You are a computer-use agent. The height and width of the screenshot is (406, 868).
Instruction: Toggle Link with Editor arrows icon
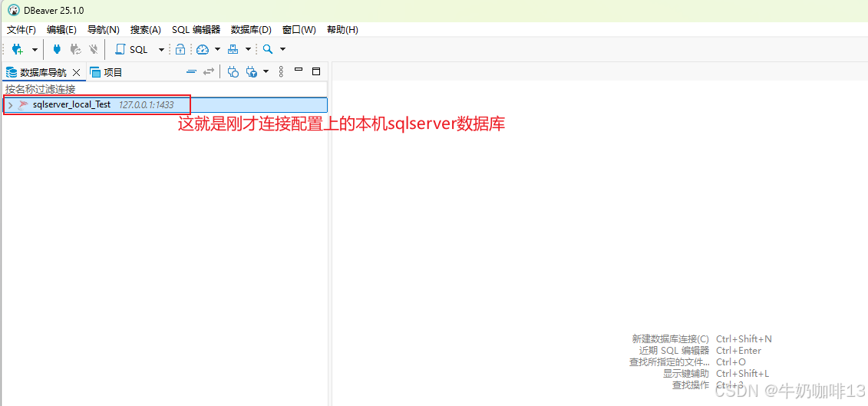click(x=209, y=71)
